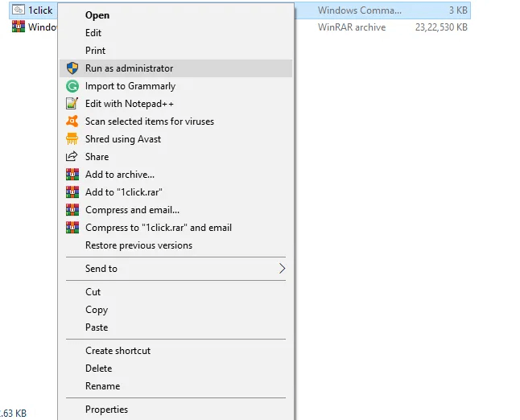The width and height of the screenshot is (520, 420).
Task: Click the Share arrow icon
Action: (x=72, y=157)
